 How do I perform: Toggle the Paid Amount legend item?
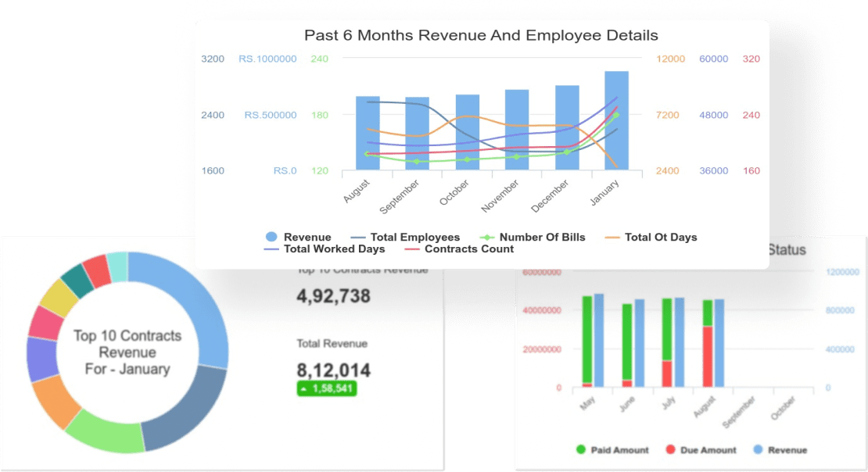[612, 450]
